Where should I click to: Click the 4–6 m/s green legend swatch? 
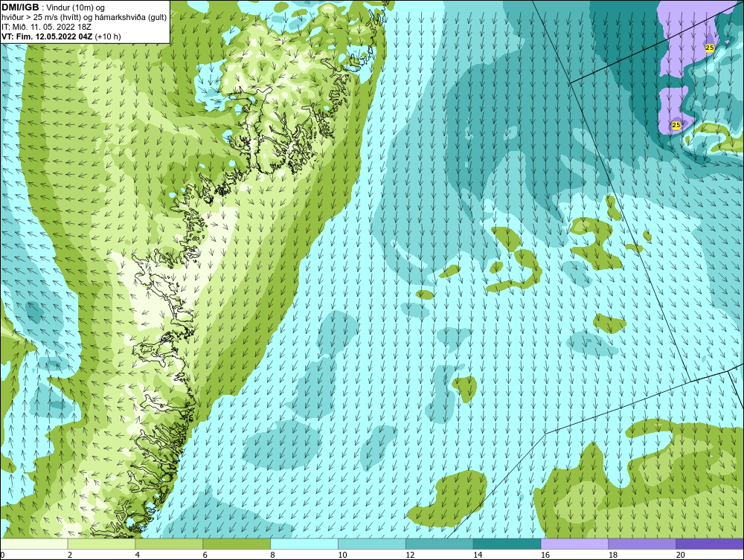point(169,544)
